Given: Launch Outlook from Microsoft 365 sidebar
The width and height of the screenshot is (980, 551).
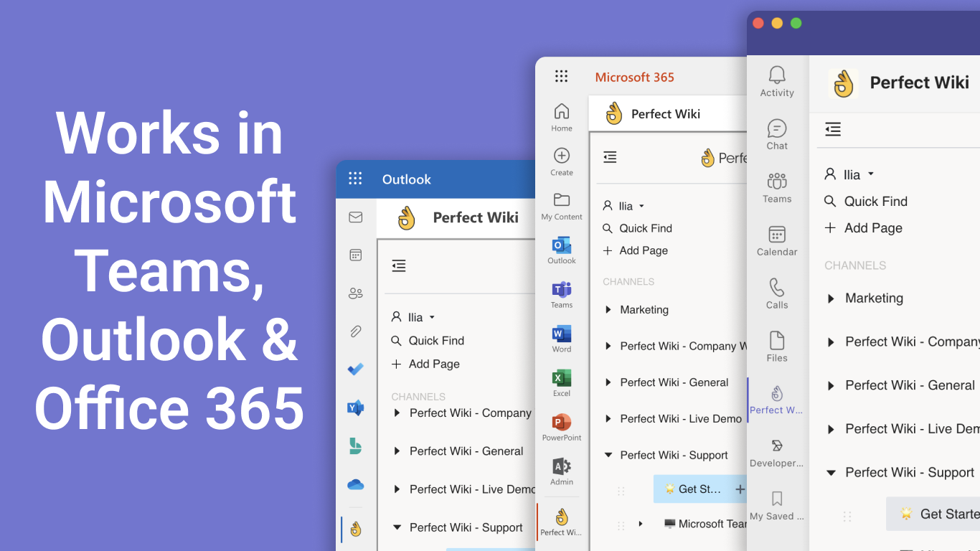Looking at the screenshot, I should tap(562, 250).
